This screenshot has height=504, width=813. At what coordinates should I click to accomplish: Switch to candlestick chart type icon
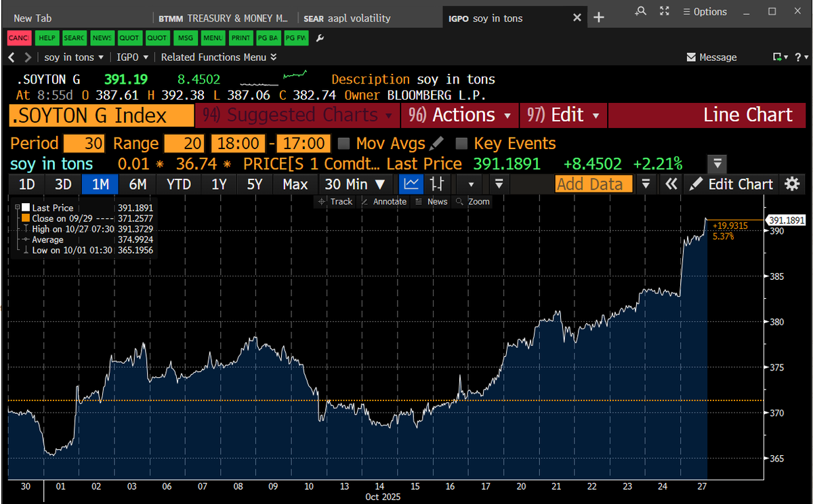438,184
